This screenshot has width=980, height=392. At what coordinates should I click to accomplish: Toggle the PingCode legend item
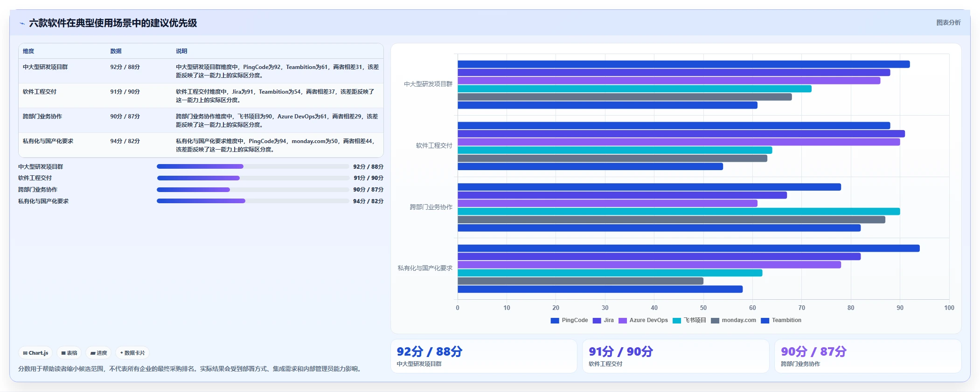click(569, 320)
